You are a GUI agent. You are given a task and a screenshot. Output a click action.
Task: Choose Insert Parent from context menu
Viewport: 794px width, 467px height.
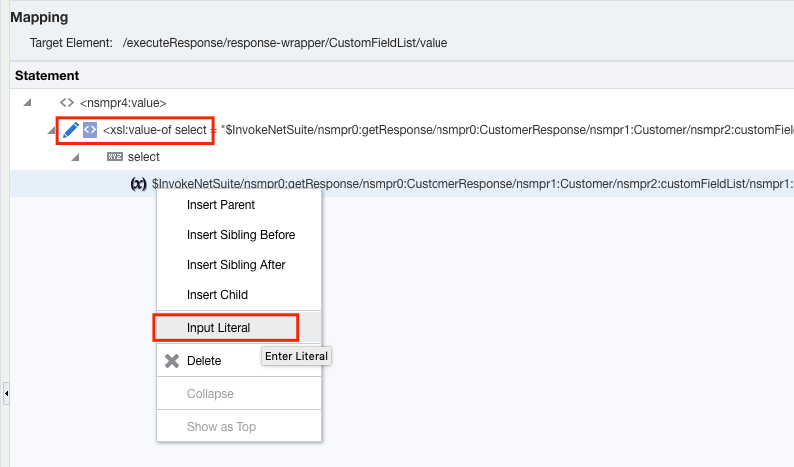coord(220,205)
